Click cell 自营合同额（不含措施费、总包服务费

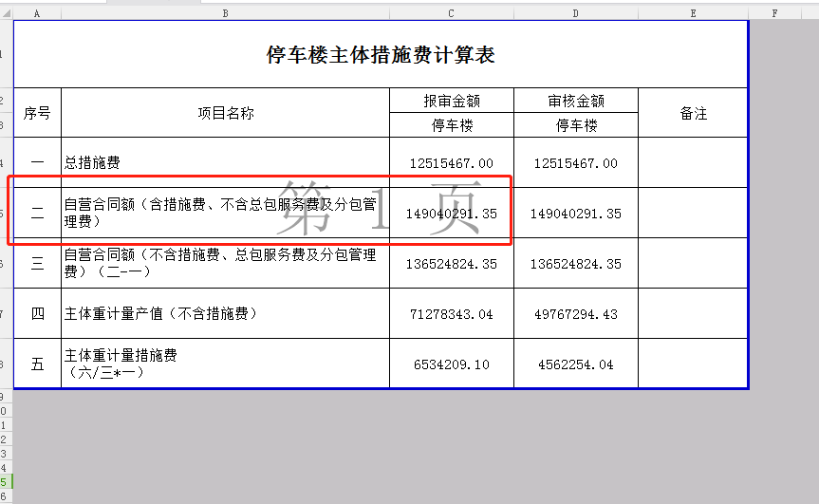click(x=225, y=263)
